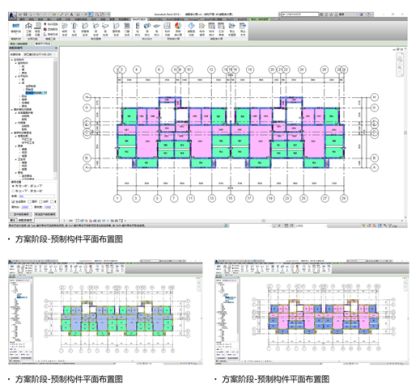The height and width of the screenshot is (392, 420).
Task: Click the colorful pie-chart ribbon icon
Action: point(178,26)
